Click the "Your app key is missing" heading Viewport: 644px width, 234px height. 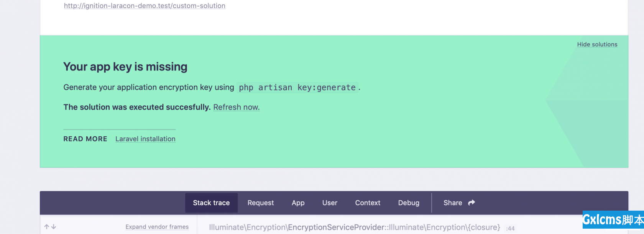click(x=125, y=67)
